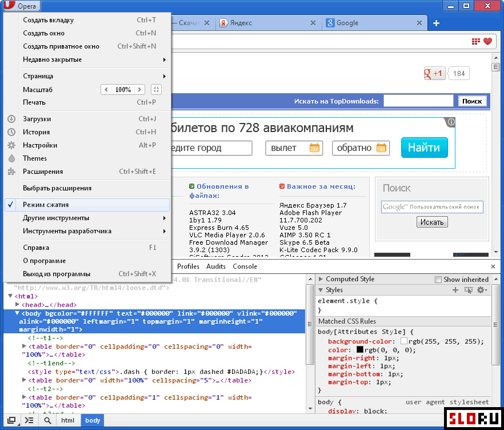Add new style rule plus icon
Image resolution: width=504 pixels, height=430 pixels.
[x=455, y=290]
